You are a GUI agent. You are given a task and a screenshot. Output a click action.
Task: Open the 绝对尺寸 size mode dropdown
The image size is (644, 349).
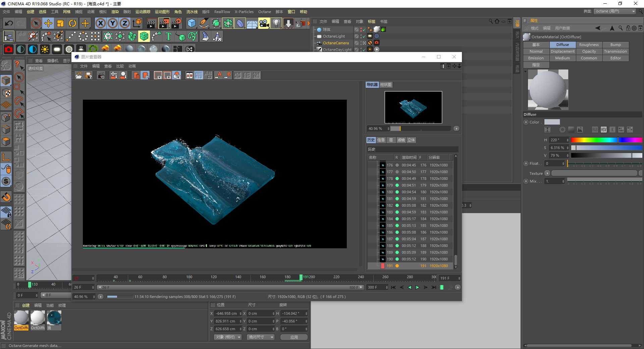(261, 337)
